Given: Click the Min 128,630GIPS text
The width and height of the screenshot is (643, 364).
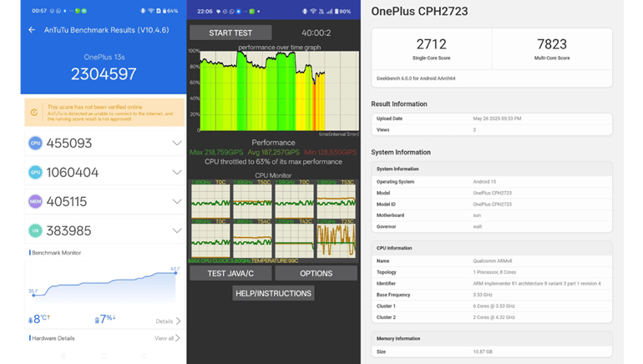Looking at the screenshot, I should [331, 152].
